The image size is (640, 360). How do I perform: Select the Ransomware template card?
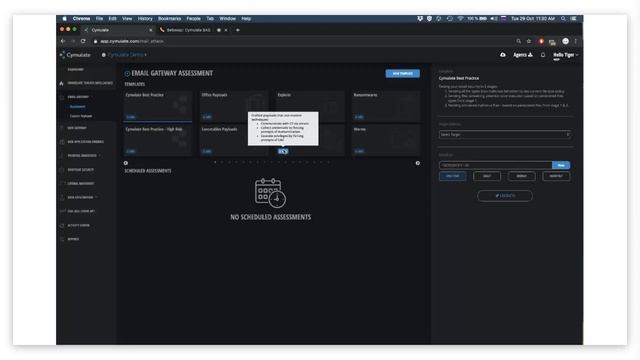[x=386, y=106]
